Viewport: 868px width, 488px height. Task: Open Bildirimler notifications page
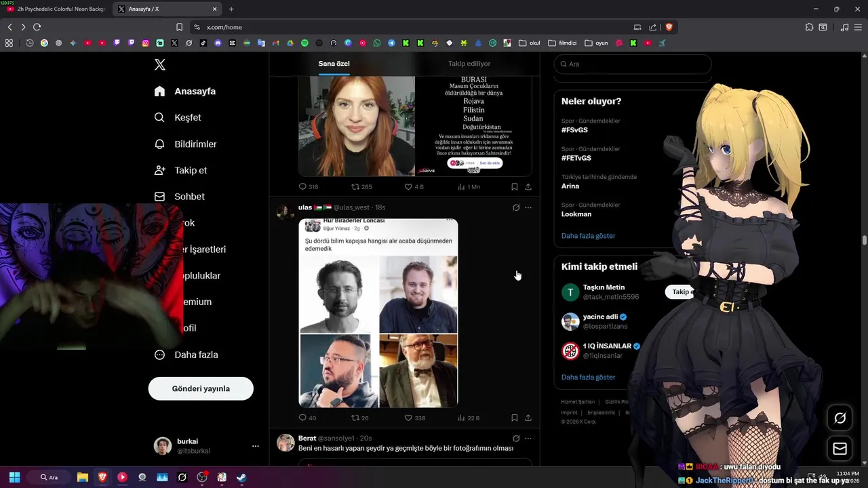click(x=186, y=144)
